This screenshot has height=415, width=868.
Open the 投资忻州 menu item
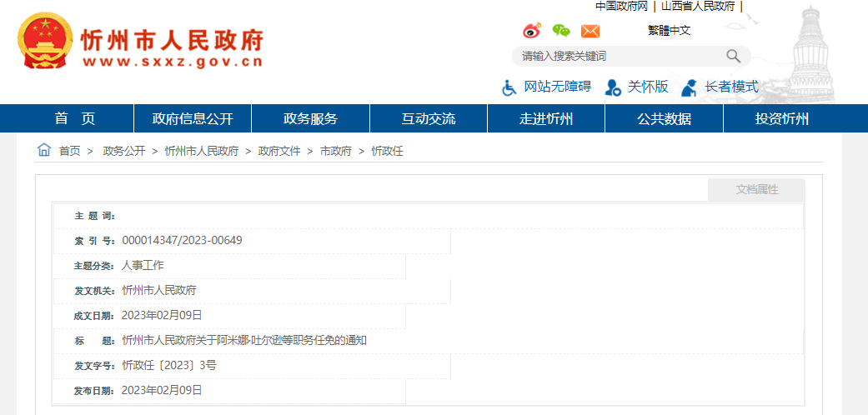782,118
